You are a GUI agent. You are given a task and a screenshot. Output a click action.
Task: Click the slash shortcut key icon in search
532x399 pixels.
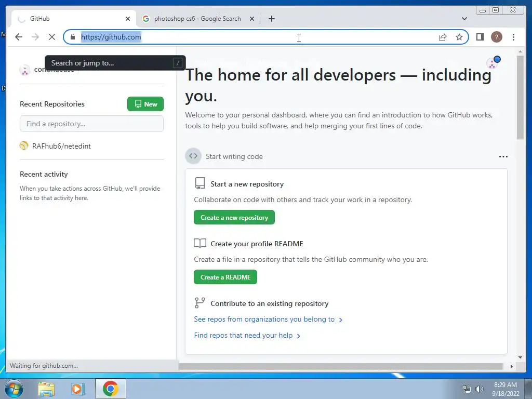pyautogui.click(x=178, y=63)
